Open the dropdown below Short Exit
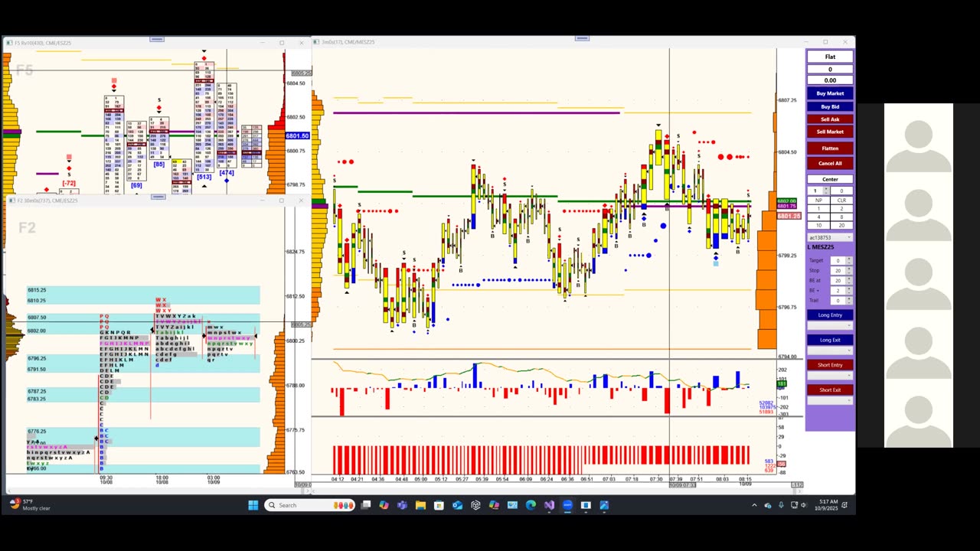The width and height of the screenshot is (980, 551). (x=830, y=400)
